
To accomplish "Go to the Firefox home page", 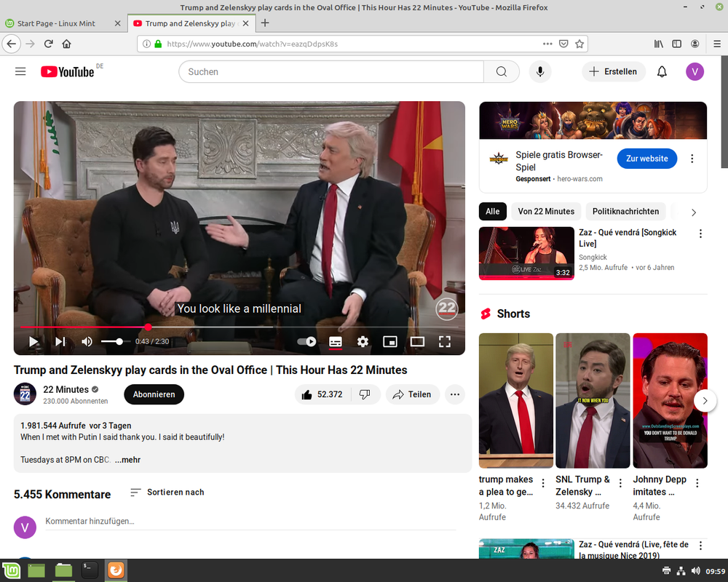I will click(66, 44).
